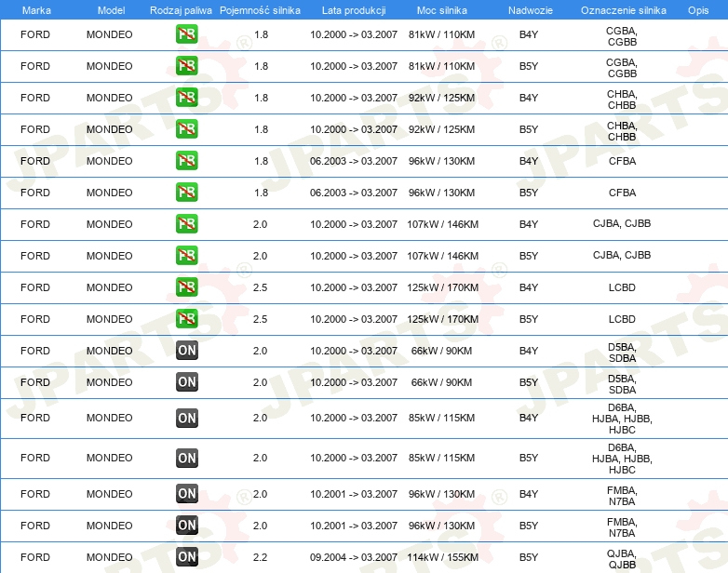Select 'D6BA, HJBA, HJBB, HJBC' cell in B5Y row
The height and width of the screenshot is (573, 728).
pos(622,459)
